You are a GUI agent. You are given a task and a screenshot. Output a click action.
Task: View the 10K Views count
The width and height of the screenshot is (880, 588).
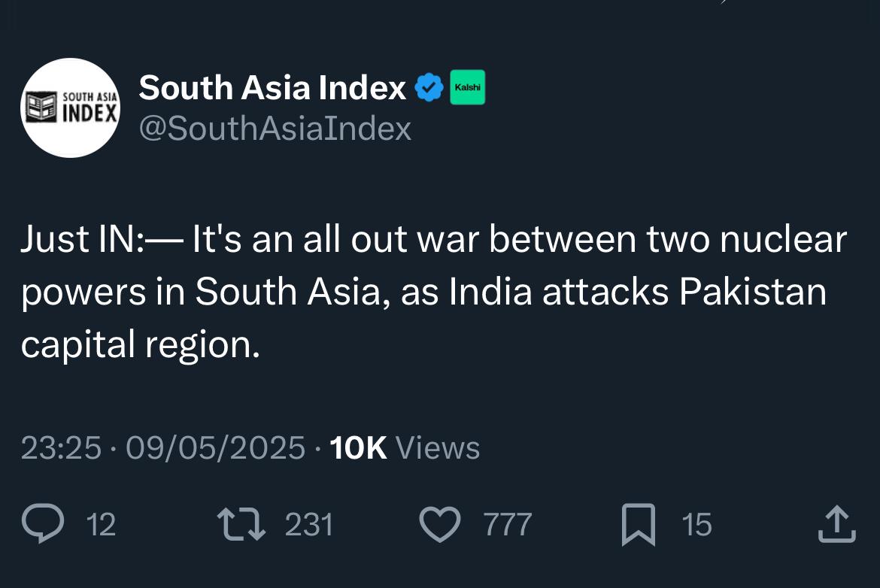point(405,448)
